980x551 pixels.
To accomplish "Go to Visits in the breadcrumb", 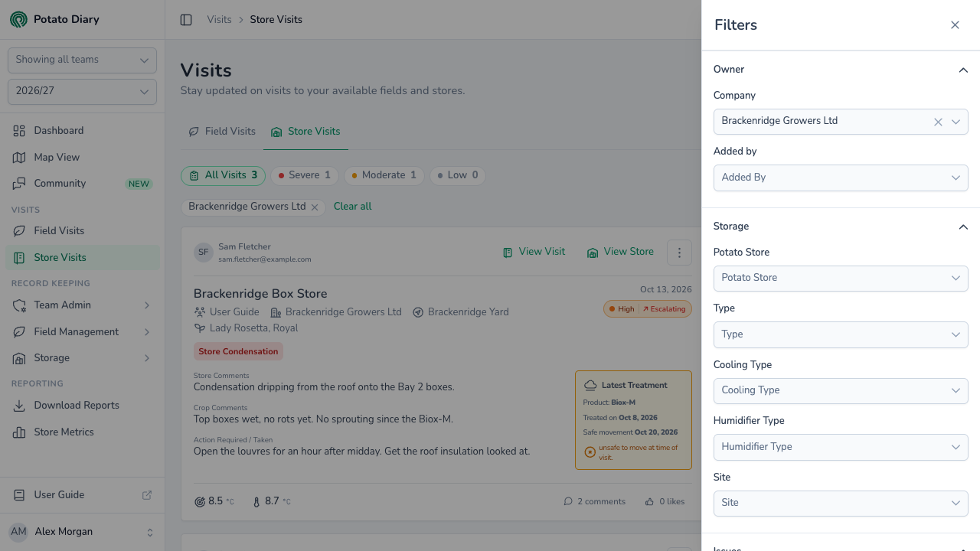I will pyautogui.click(x=219, y=20).
